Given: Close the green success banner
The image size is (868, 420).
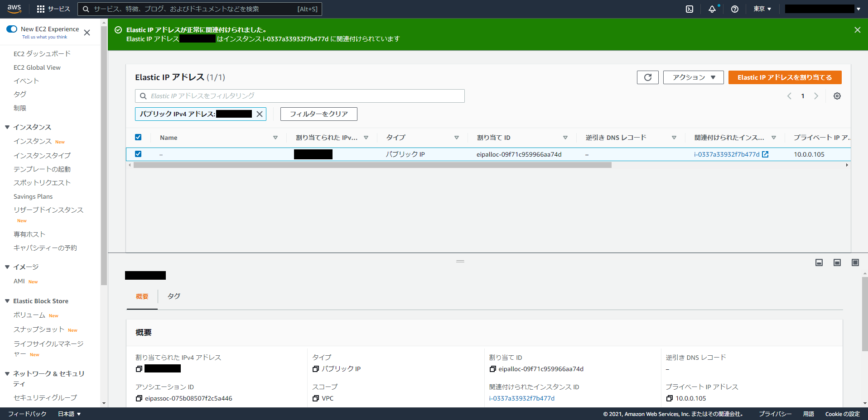Looking at the screenshot, I should point(857,30).
